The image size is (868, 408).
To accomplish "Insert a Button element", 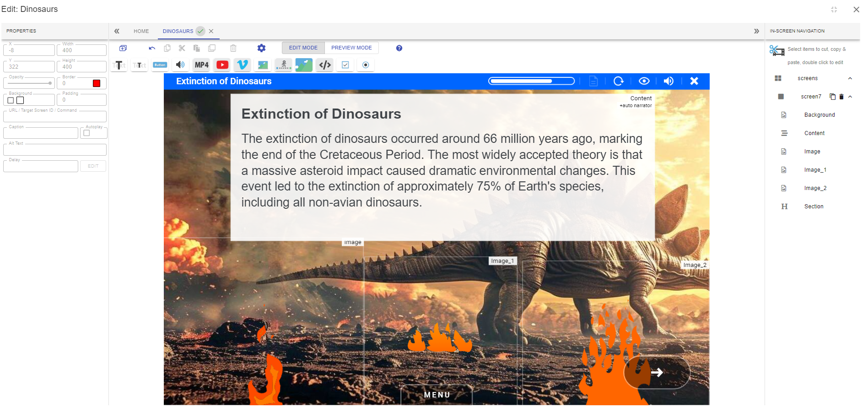I will (160, 65).
